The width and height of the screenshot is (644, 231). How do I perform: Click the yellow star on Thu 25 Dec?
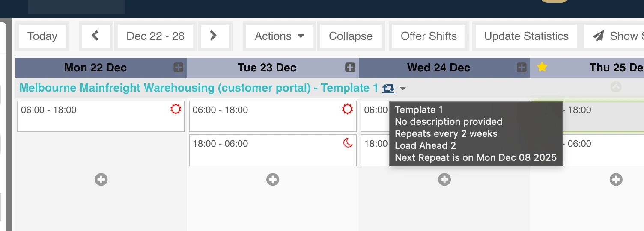pos(542,67)
